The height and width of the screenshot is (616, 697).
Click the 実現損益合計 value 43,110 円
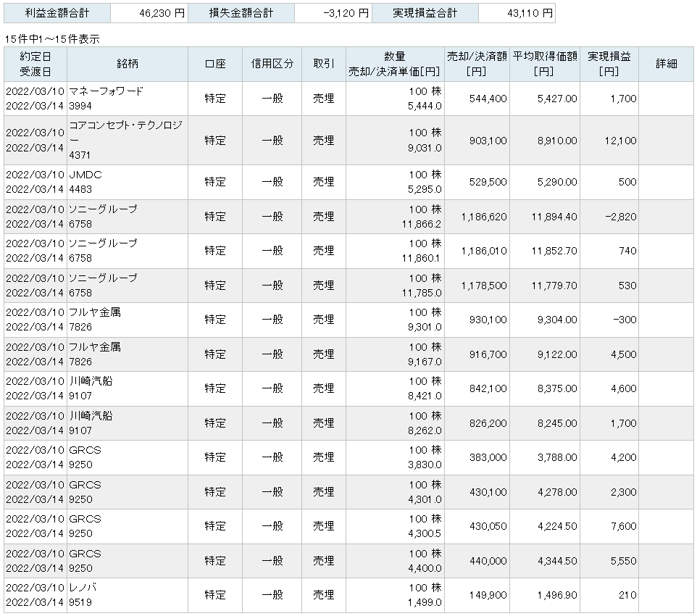point(530,13)
